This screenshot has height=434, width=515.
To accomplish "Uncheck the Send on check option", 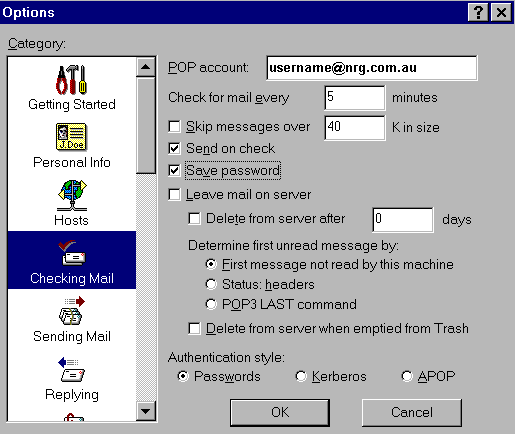I will (174, 148).
